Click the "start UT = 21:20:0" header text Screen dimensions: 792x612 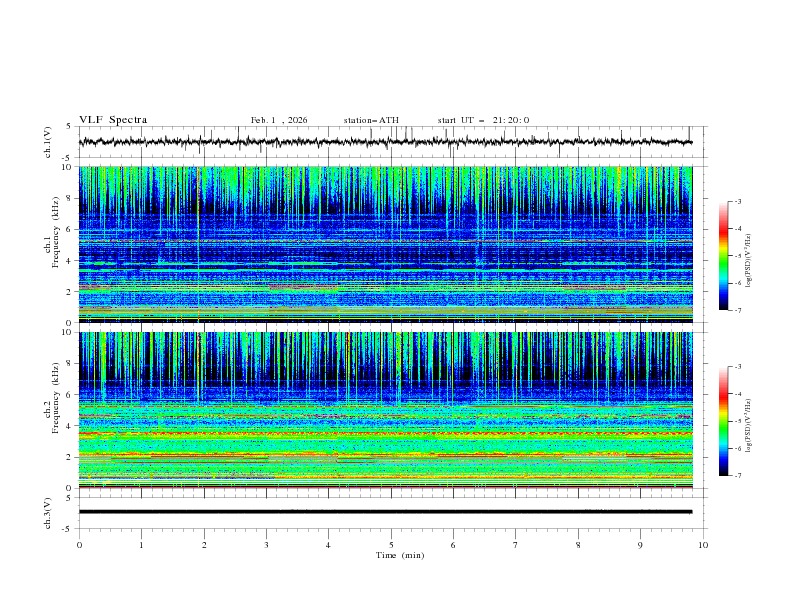[x=483, y=120]
